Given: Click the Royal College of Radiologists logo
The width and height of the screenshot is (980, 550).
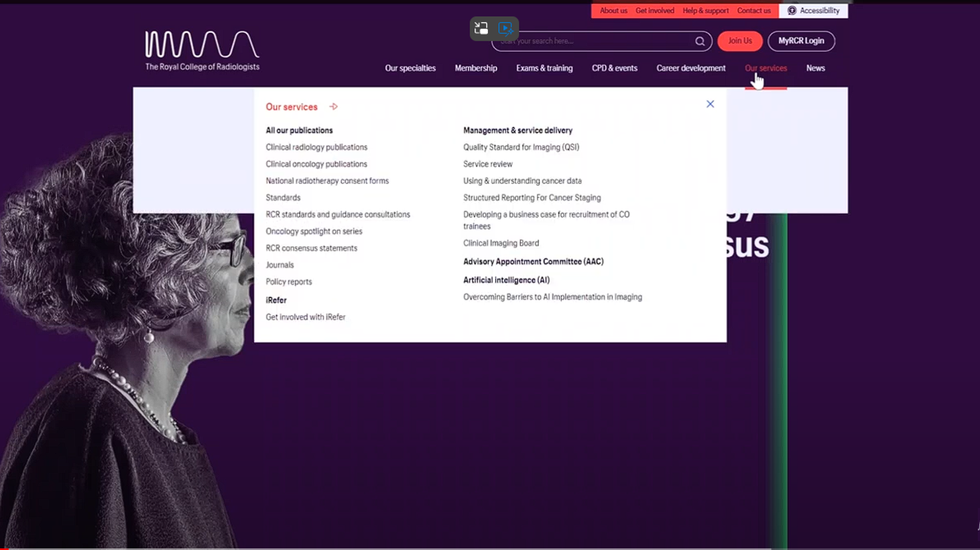Looking at the screenshot, I should [202, 50].
